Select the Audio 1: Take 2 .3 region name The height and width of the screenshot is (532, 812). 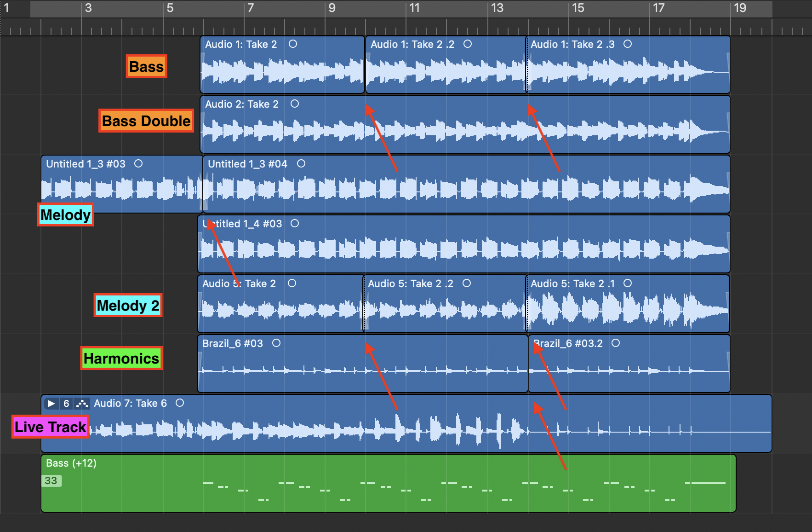572,44
